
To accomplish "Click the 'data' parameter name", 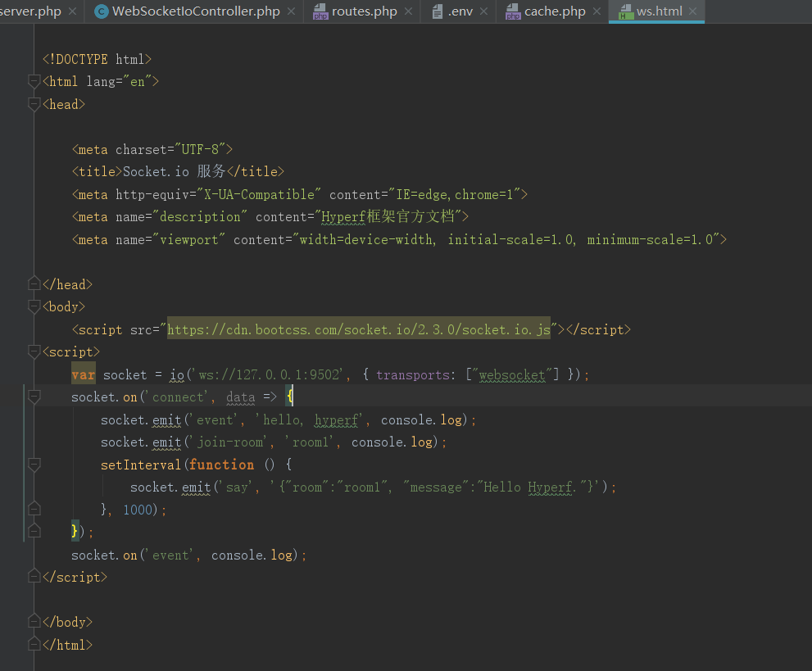I will click(x=240, y=397).
